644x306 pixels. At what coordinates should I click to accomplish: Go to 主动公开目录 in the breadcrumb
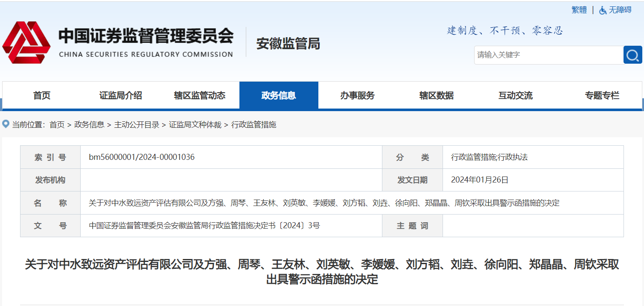pyautogui.click(x=137, y=125)
